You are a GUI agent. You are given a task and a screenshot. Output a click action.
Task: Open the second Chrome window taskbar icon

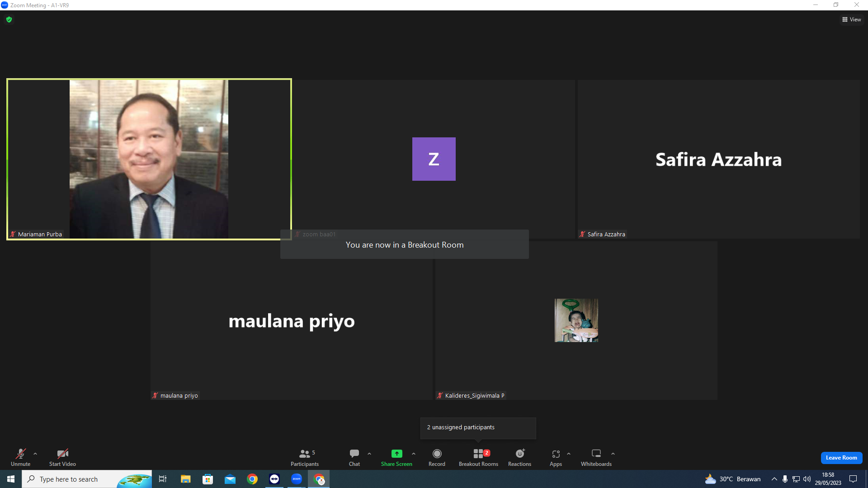319,479
